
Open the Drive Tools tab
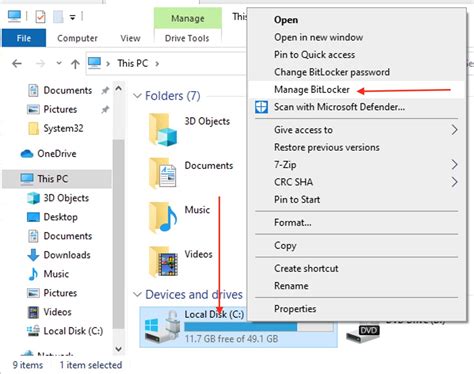(x=187, y=38)
